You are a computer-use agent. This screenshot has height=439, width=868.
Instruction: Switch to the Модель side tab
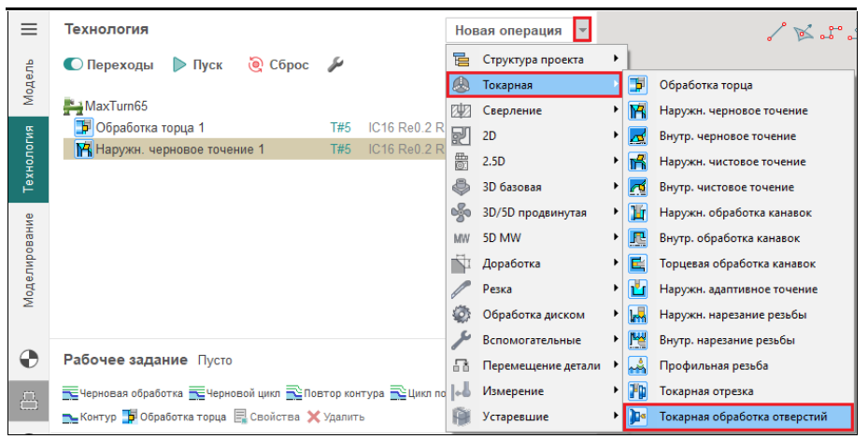coord(29,82)
